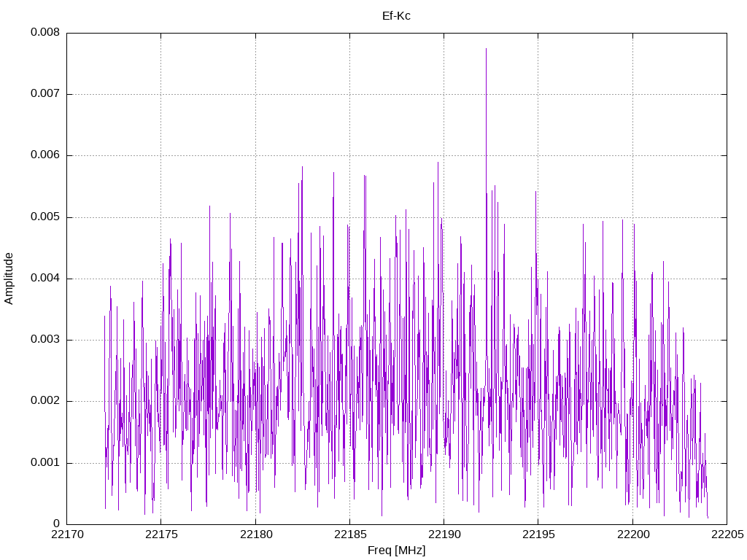Image resolution: width=747 pixels, height=560 pixels.
Task: Click the y-axis tick label 0.008
Action: [x=45, y=32]
